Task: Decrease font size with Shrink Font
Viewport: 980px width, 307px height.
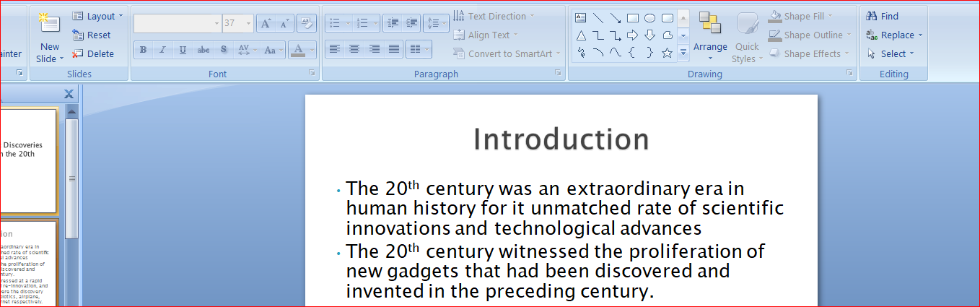Action: 284,23
